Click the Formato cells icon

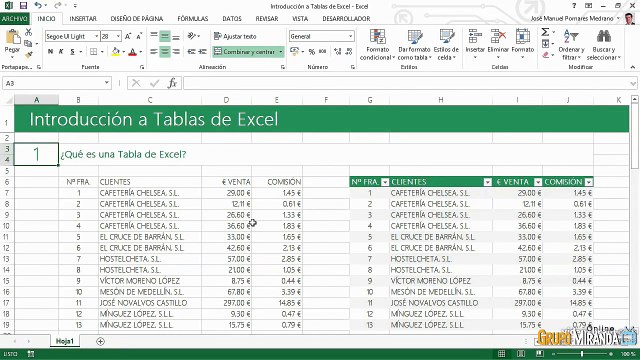(523, 37)
